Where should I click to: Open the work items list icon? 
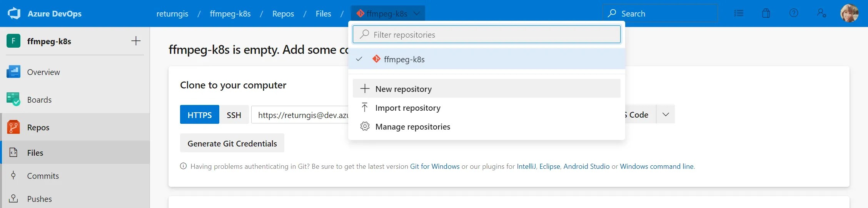(x=738, y=13)
